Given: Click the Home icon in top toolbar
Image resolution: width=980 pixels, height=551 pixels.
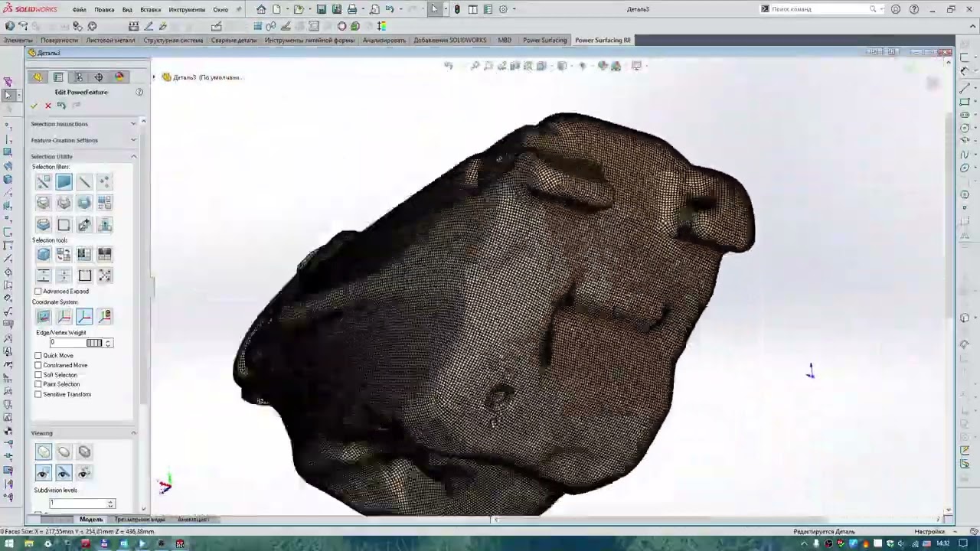Looking at the screenshot, I should click(x=261, y=9).
